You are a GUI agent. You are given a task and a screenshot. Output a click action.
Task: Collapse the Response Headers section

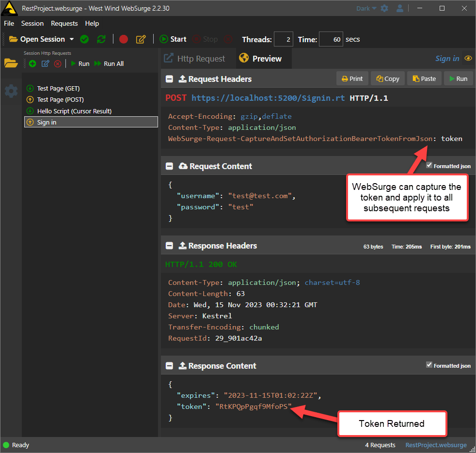(169, 246)
